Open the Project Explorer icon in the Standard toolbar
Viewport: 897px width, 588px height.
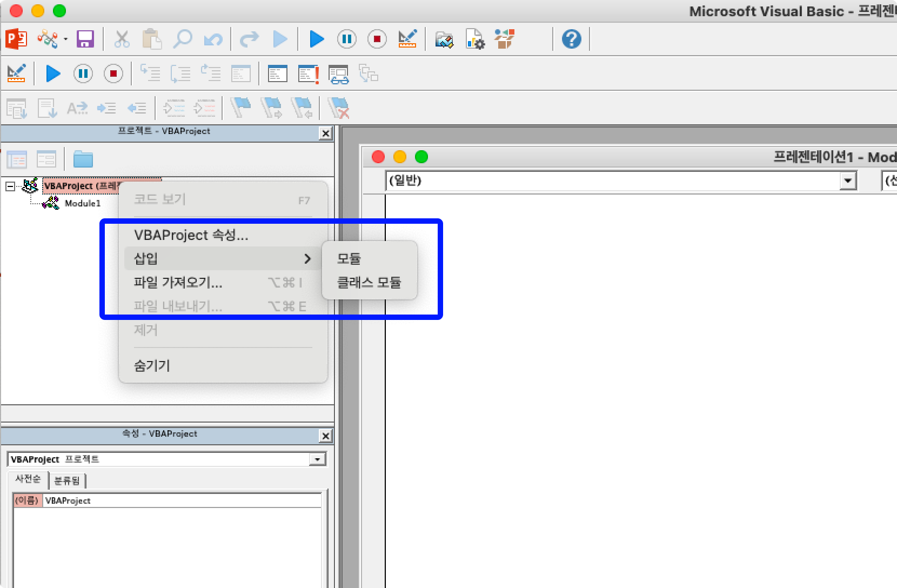click(x=444, y=39)
